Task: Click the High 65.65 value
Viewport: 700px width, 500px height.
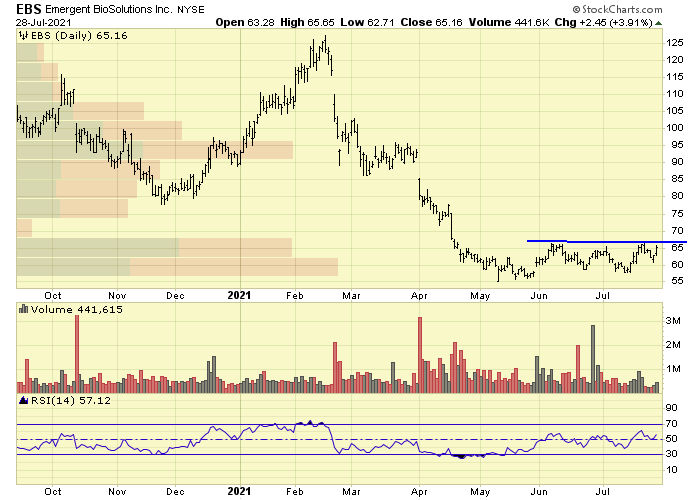Action: [x=307, y=22]
